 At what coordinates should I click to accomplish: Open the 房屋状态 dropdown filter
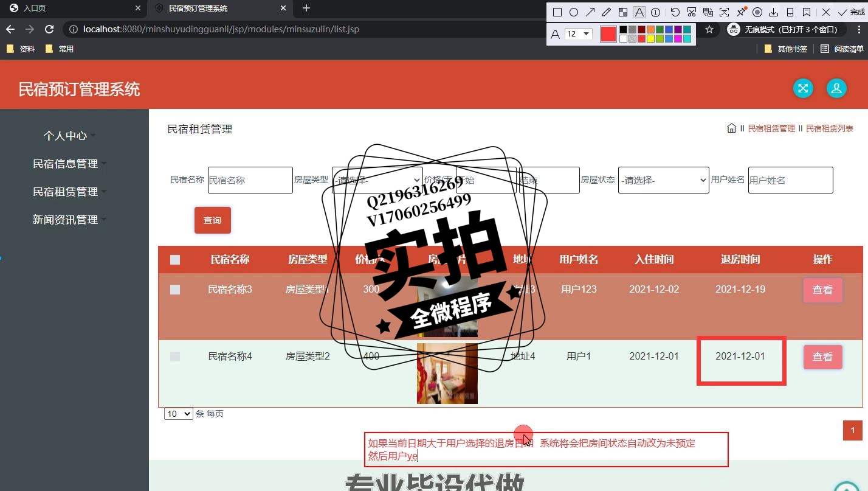(x=664, y=180)
